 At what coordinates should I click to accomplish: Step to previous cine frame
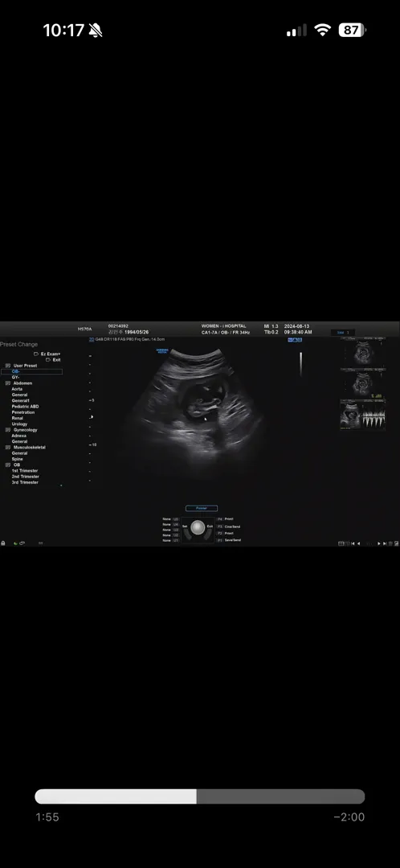pyautogui.click(x=359, y=543)
